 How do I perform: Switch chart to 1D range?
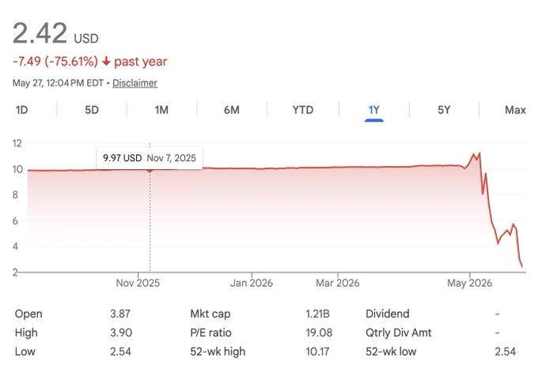pyautogui.click(x=21, y=110)
